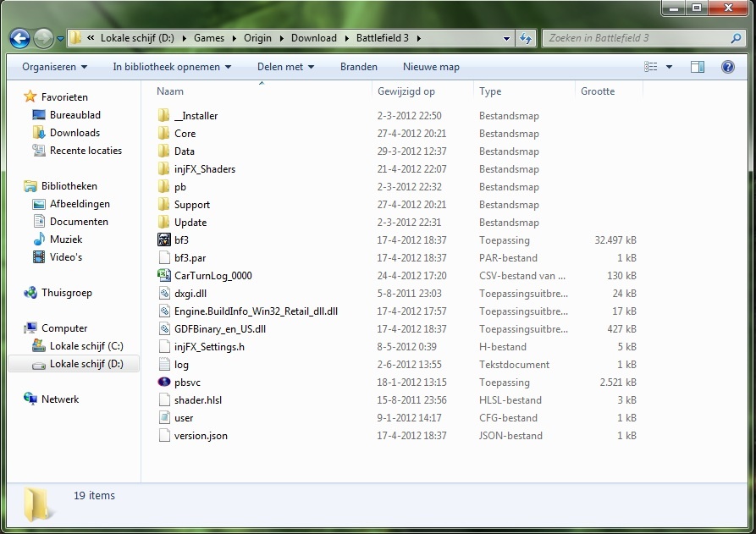Select GDFBinary_en_US.dll file icon
Viewport: 756px width, 534px height.
click(x=164, y=329)
